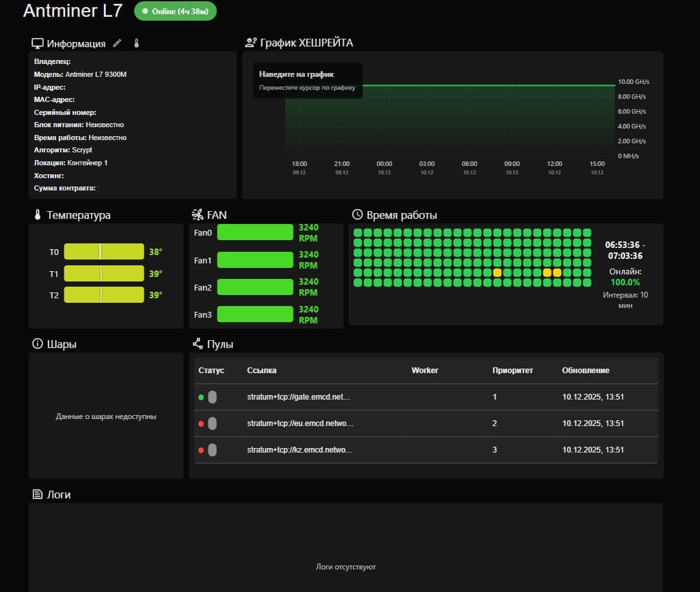Click the share-nodes icon beside Пулы
This screenshot has width=700, height=592.
click(197, 344)
